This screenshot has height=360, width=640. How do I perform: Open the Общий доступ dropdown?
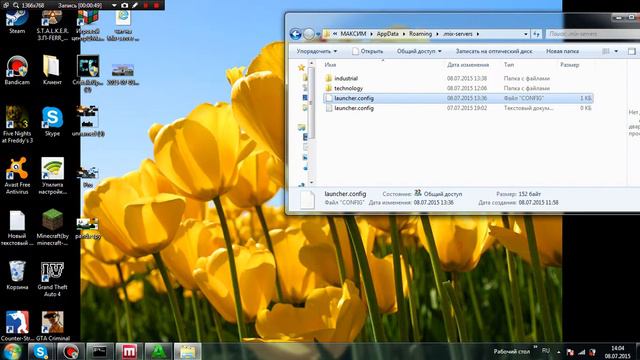coord(419,51)
